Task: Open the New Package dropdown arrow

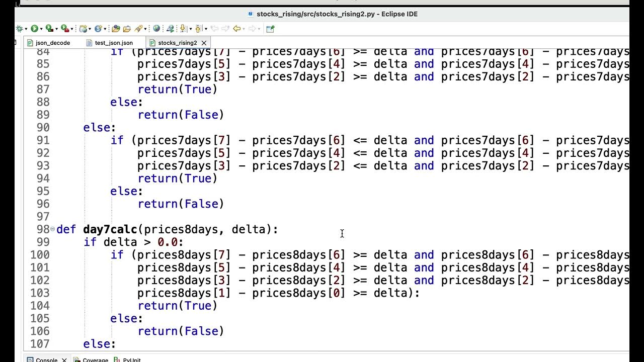Action: point(90,29)
